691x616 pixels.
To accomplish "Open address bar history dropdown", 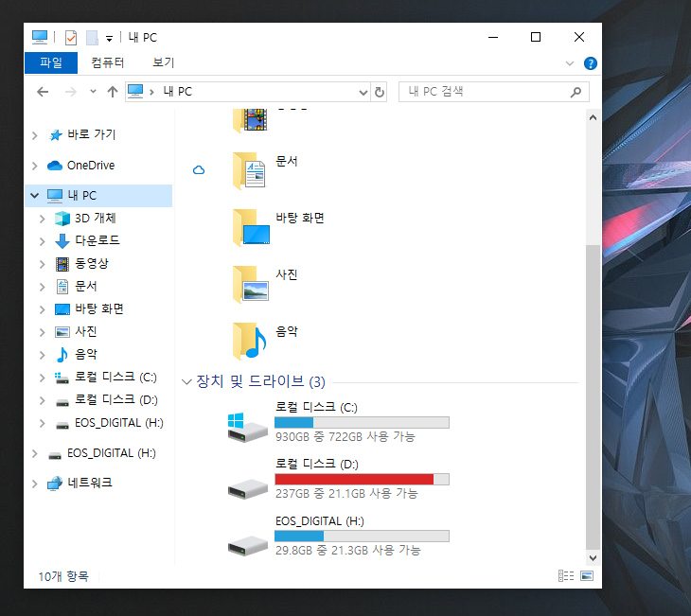I will pyautogui.click(x=363, y=92).
